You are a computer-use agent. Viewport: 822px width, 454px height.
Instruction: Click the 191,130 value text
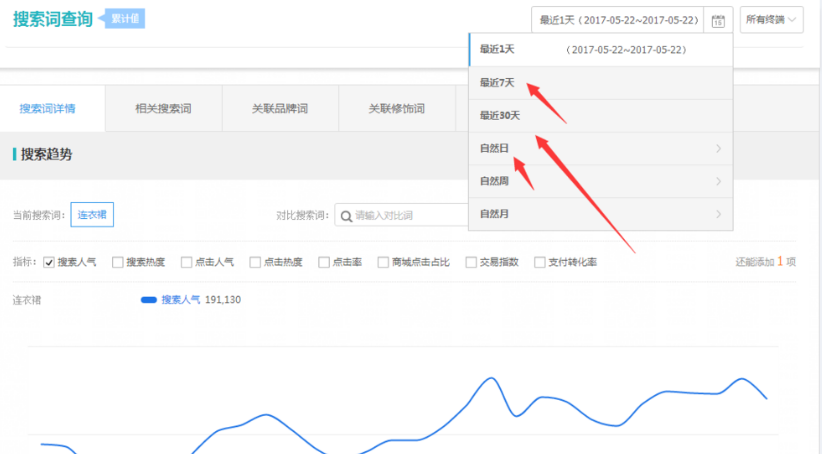(223, 300)
